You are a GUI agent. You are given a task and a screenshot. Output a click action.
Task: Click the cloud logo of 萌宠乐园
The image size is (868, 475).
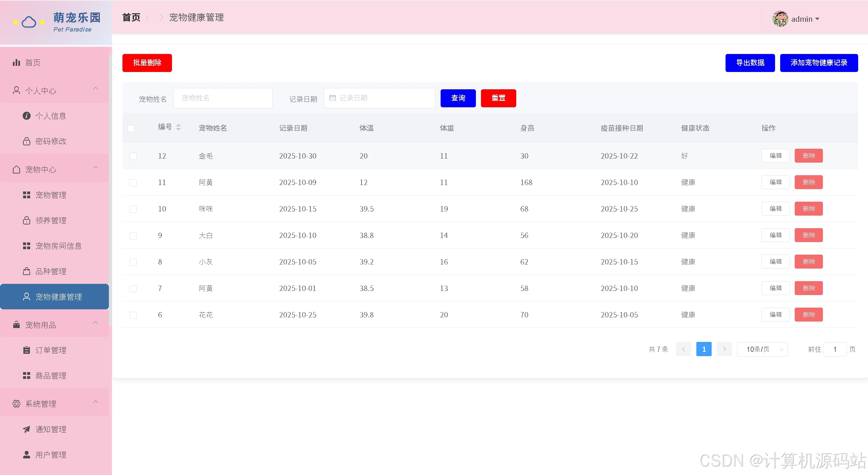(x=29, y=22)
